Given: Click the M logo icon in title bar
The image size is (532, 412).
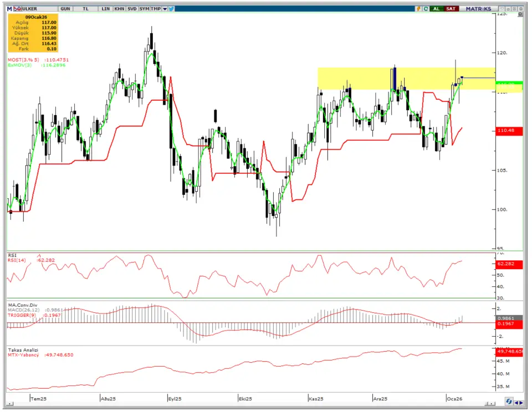Looking at the screenshot, I should 9,9.
